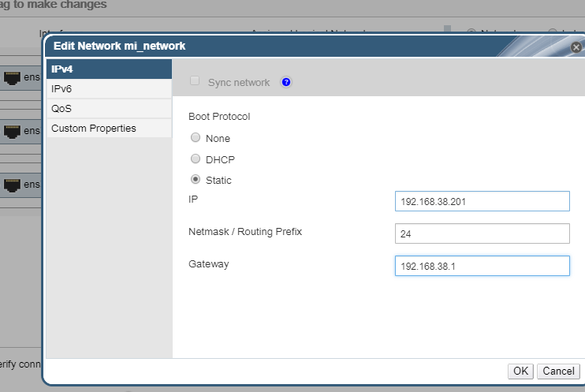The width and height of the screenshot is (585, 392).
Task: Select the Static boot protocol option
Action: click(196, 179)
